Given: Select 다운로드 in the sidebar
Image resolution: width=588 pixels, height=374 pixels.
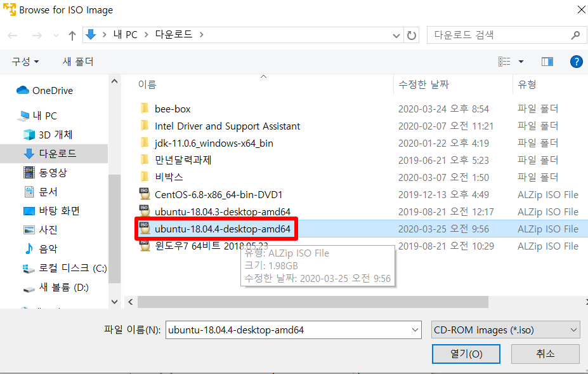Looking at the screenshot, I should point(54,154).
